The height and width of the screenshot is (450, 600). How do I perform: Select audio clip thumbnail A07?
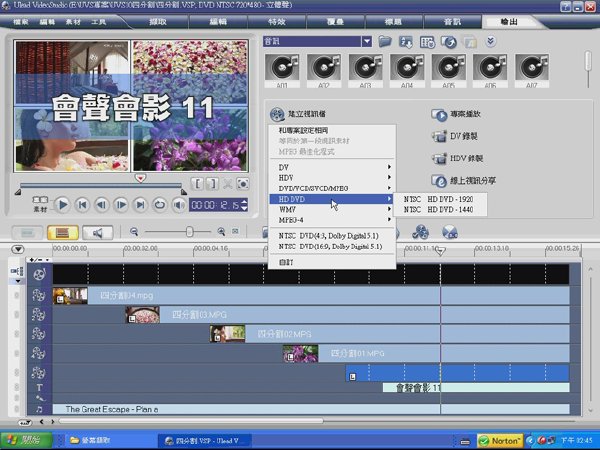click(532, 70)
